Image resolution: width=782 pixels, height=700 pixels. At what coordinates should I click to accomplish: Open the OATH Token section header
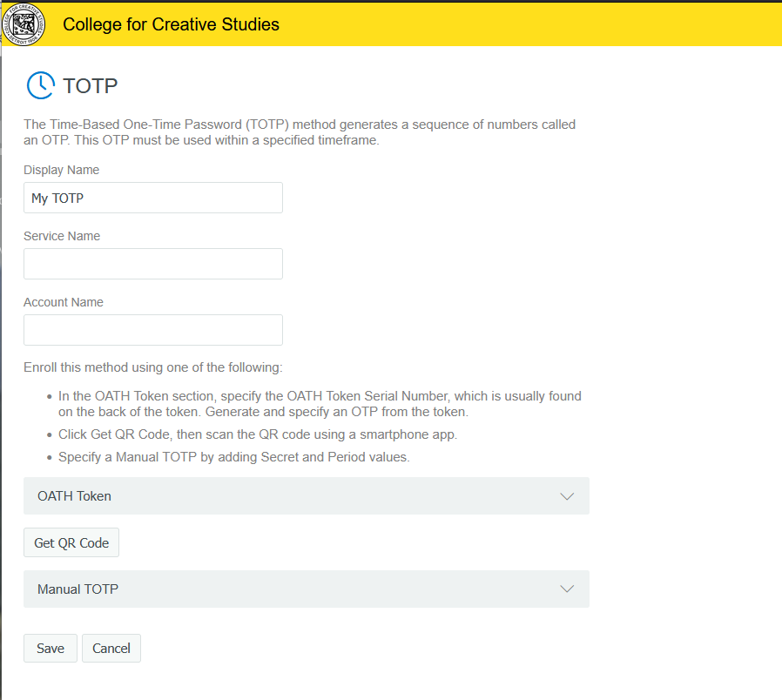tap(75, 496)
